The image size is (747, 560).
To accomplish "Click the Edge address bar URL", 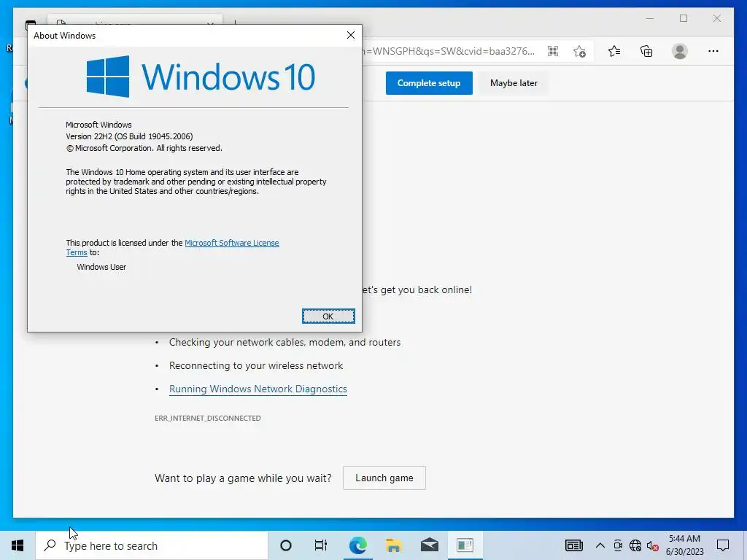I will pos(448,51).
